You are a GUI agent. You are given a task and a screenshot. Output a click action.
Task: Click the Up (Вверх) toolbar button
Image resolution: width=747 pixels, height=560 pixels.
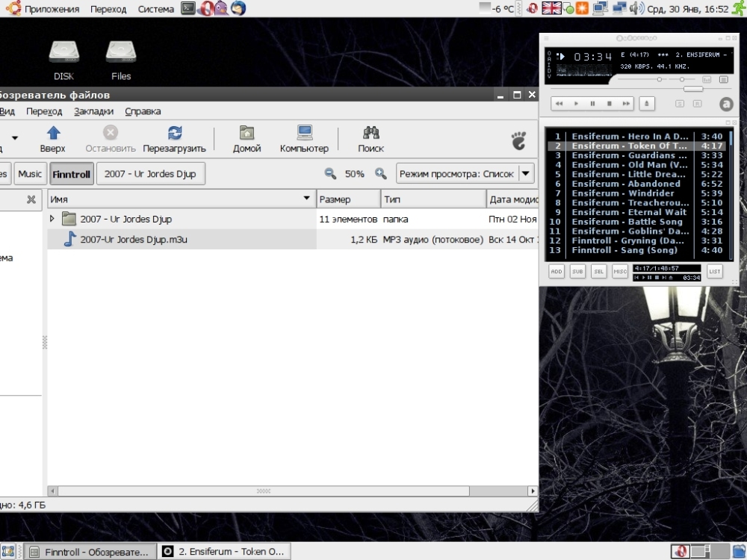[53, 139]
